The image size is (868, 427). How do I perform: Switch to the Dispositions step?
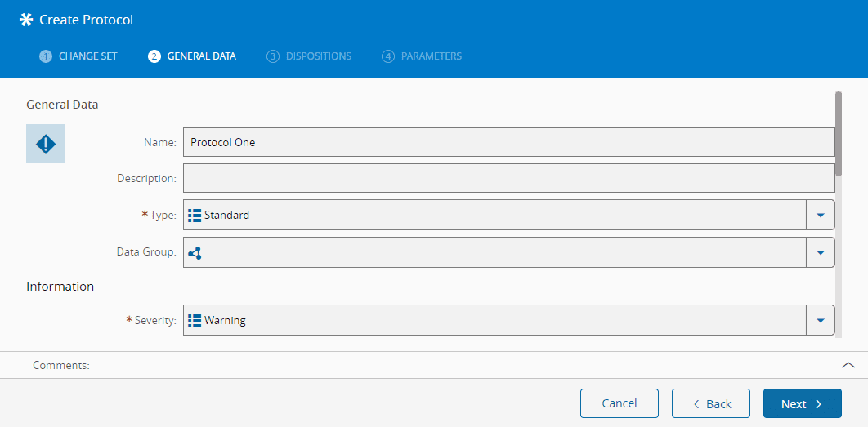coord(318,56)
